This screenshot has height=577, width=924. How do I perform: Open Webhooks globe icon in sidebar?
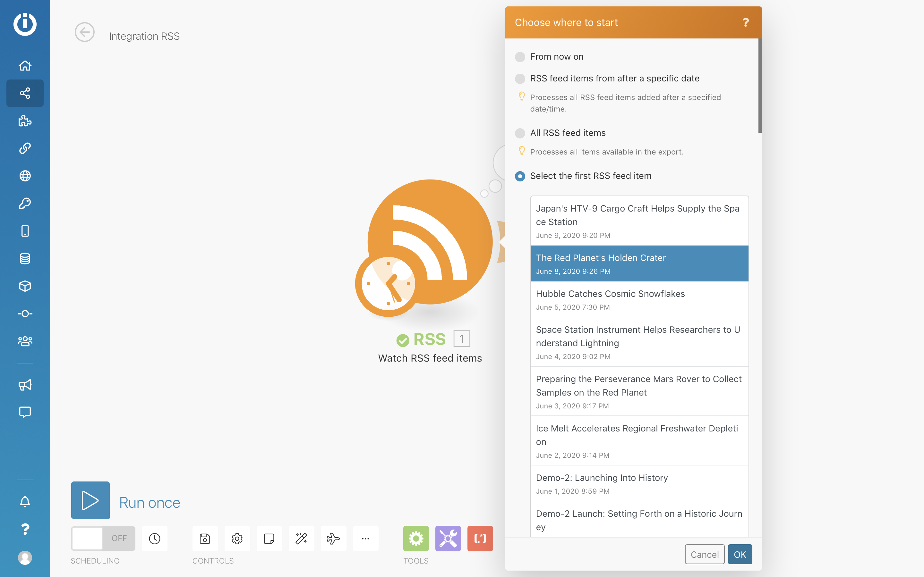(25, 176)
